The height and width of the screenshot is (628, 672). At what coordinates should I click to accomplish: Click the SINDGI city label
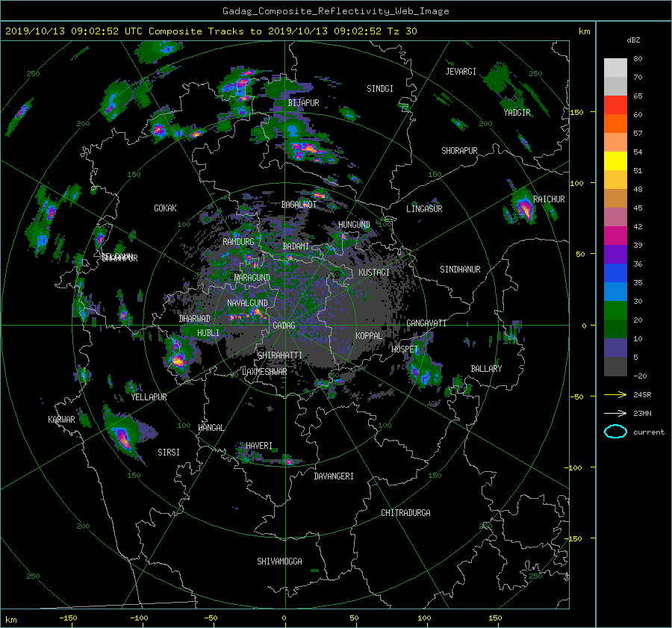point(380,89)
